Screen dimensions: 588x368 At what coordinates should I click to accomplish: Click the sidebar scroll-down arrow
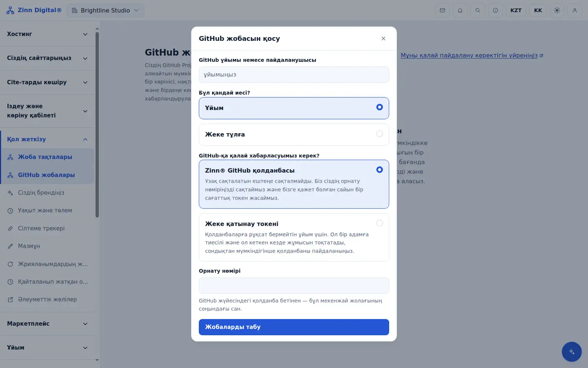(97, 360)
